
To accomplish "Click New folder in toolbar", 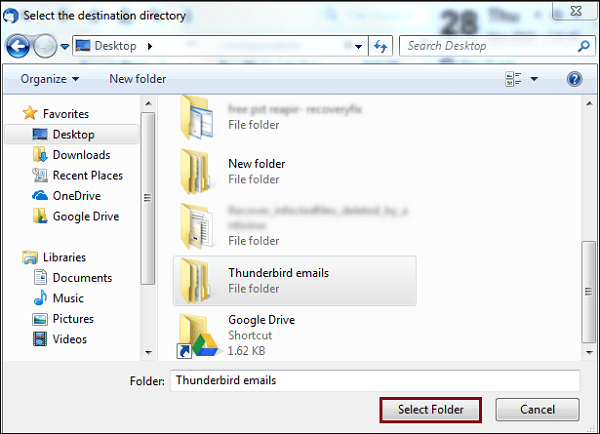I will pyautogui.click(x=138, y=79).
